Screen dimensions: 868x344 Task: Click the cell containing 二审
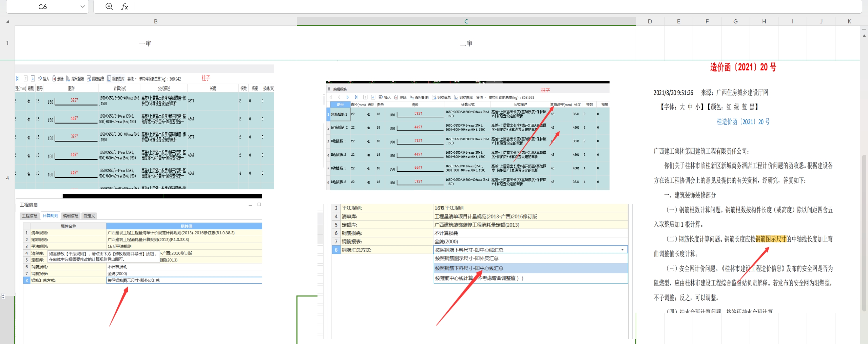466,43
